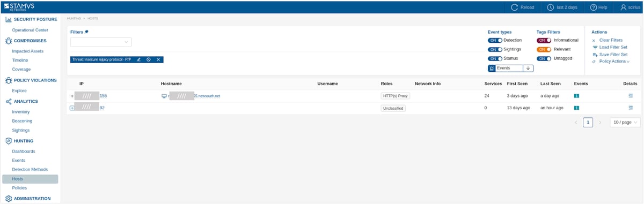Open the Inventory page

(20, 112)
